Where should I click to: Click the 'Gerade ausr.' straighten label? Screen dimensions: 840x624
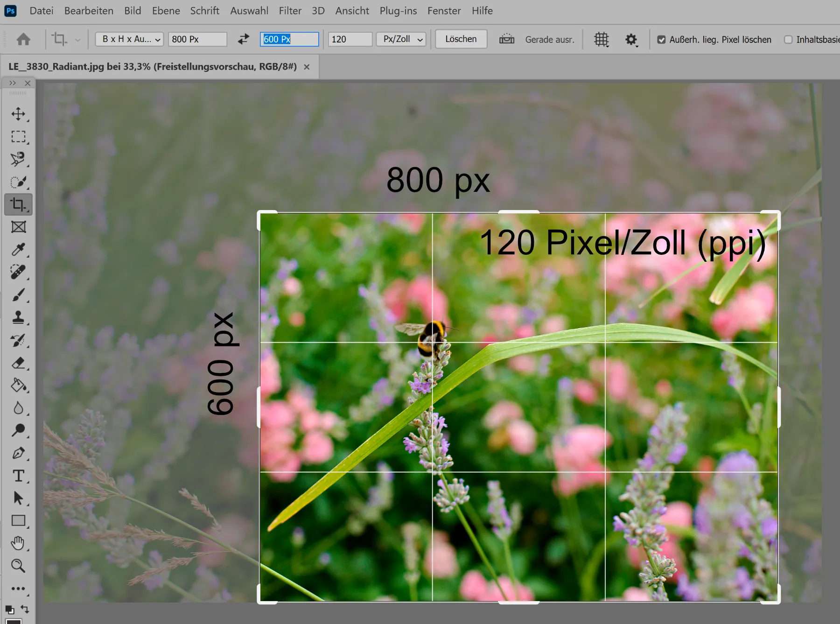point(550,40)
